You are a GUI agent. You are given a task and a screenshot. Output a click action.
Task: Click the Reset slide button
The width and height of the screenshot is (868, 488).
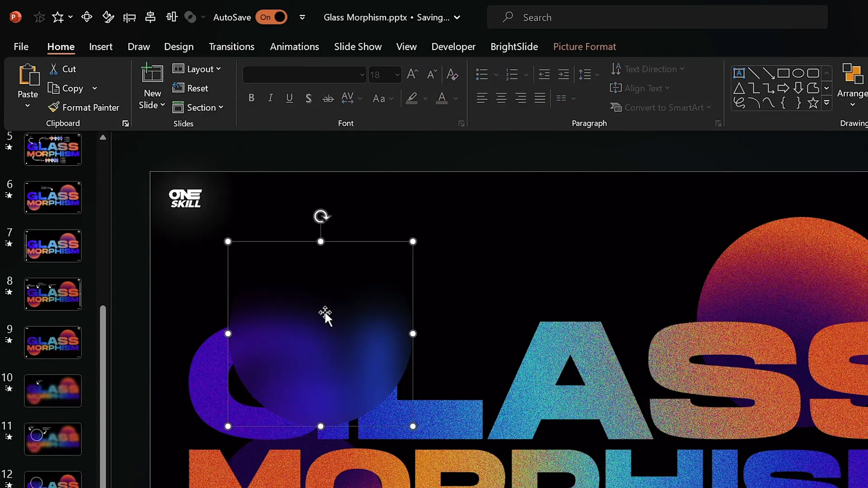190,88
